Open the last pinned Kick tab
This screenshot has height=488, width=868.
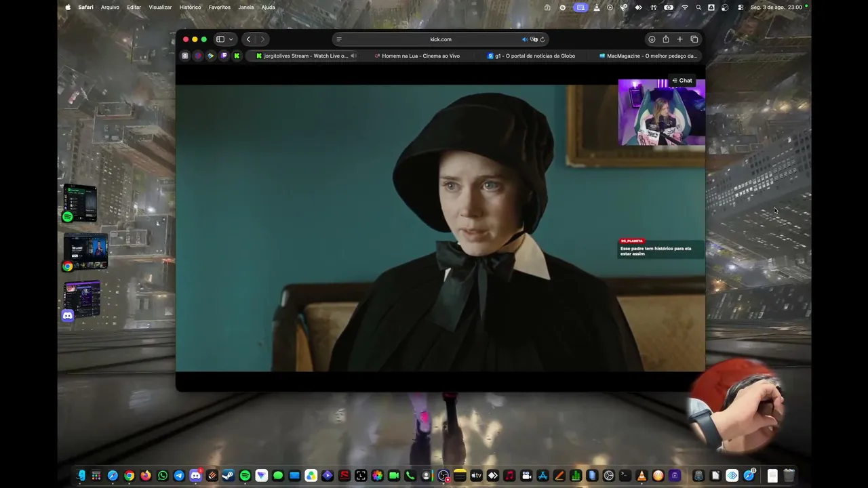click(237, 56)
